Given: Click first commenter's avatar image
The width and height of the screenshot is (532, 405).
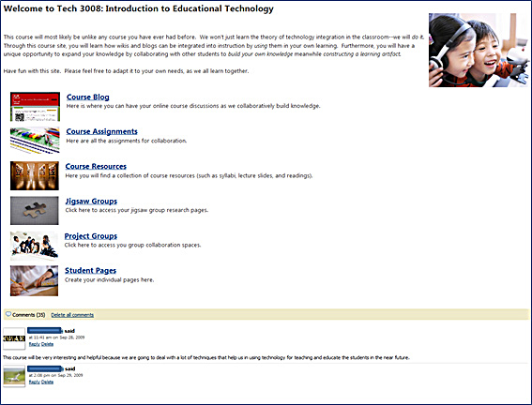Looking at the screenshot, I should pos(14,338).
